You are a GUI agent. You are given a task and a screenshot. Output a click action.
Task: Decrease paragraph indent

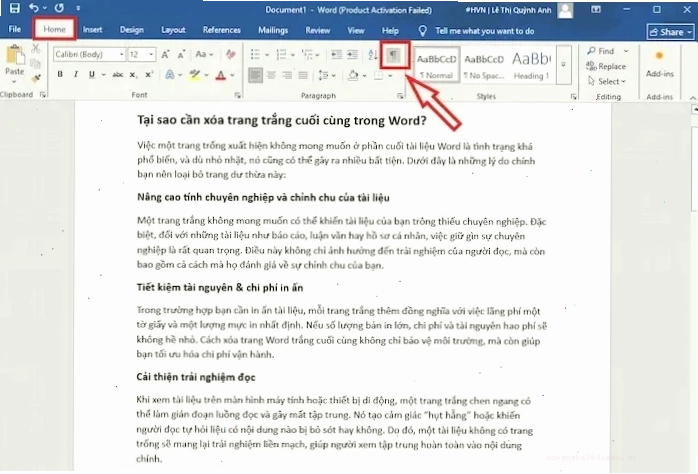click(x=336, y=54)
